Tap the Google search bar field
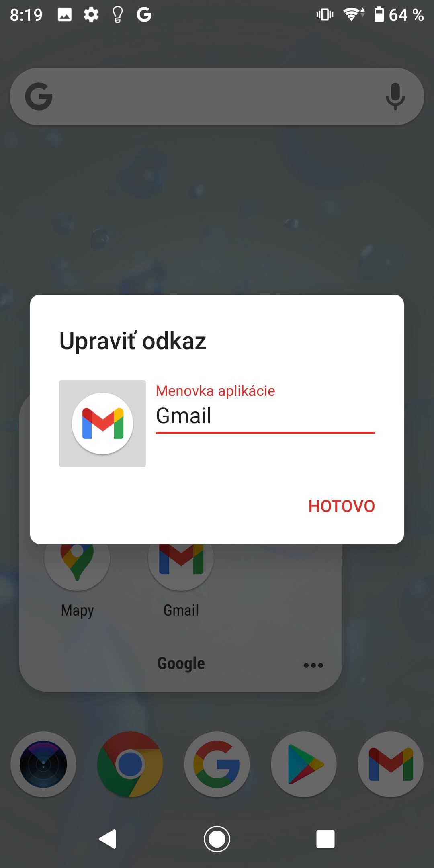Screen dimensions: 434x868 (217, 96)
